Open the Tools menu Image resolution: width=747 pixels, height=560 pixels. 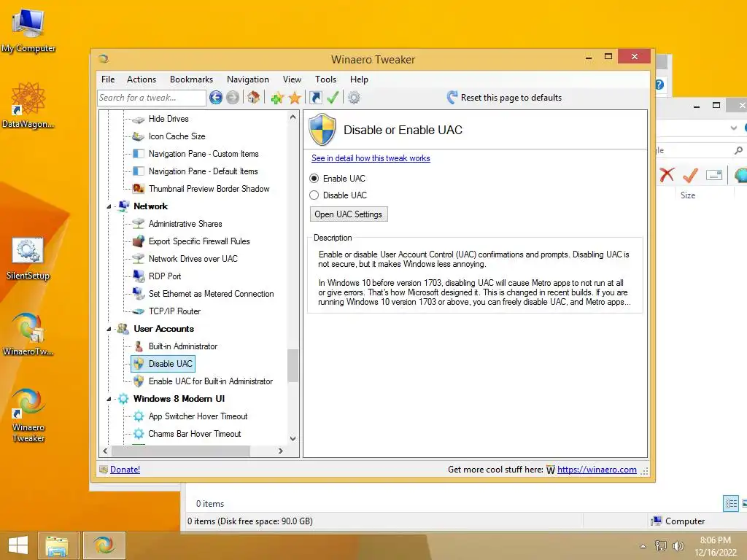tap(326, 79)
